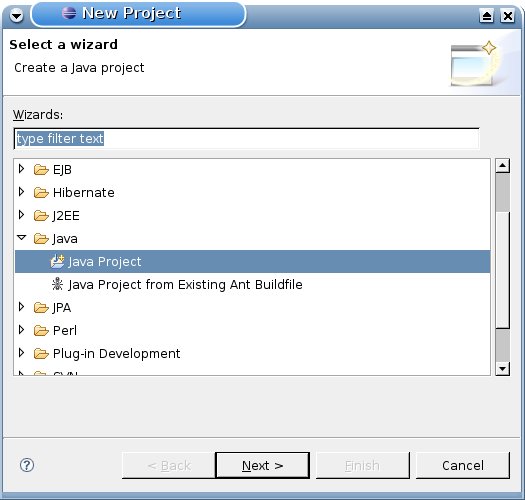Click the J2EE folder icon
The height and width of the screenshot is (500, 525).
[x=41, y=216]
